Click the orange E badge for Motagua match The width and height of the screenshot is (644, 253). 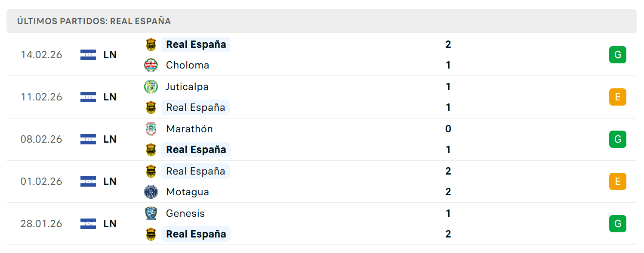618,181
